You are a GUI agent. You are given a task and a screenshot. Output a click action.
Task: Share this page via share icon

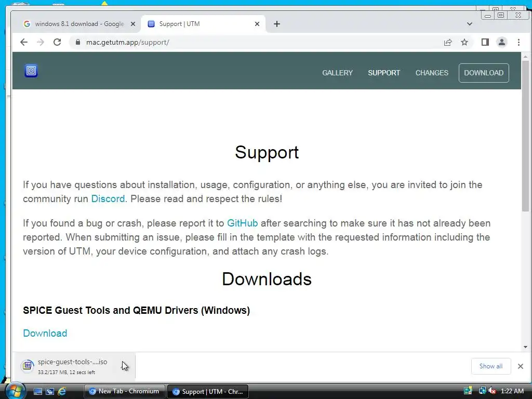447,42
